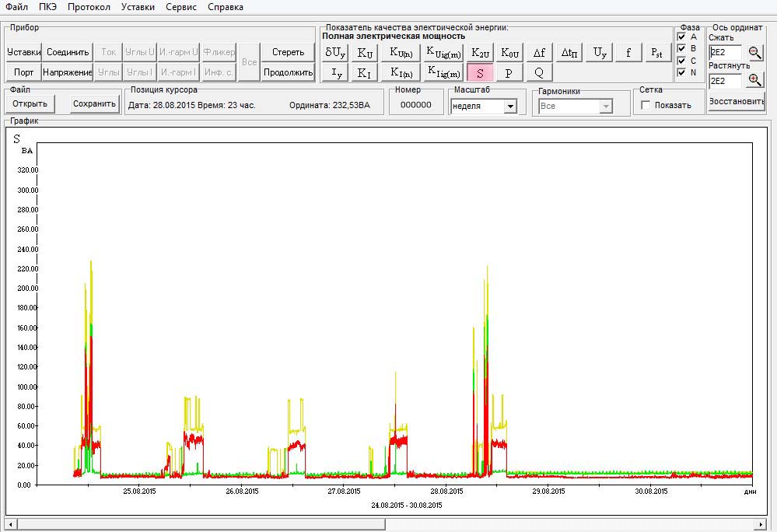The width and height of the screenshot is (777, 532).
Task: Click the Растянуть value input field
Action: pos(726,81)
